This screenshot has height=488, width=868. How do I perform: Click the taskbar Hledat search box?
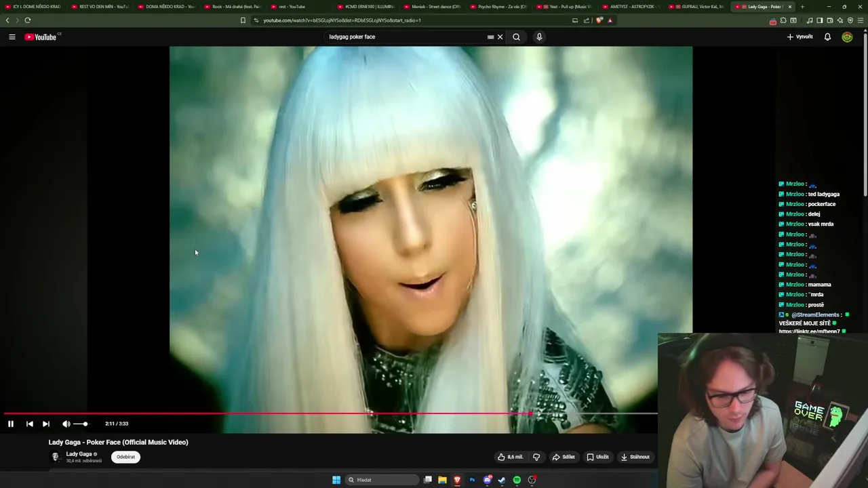[382, 480]
